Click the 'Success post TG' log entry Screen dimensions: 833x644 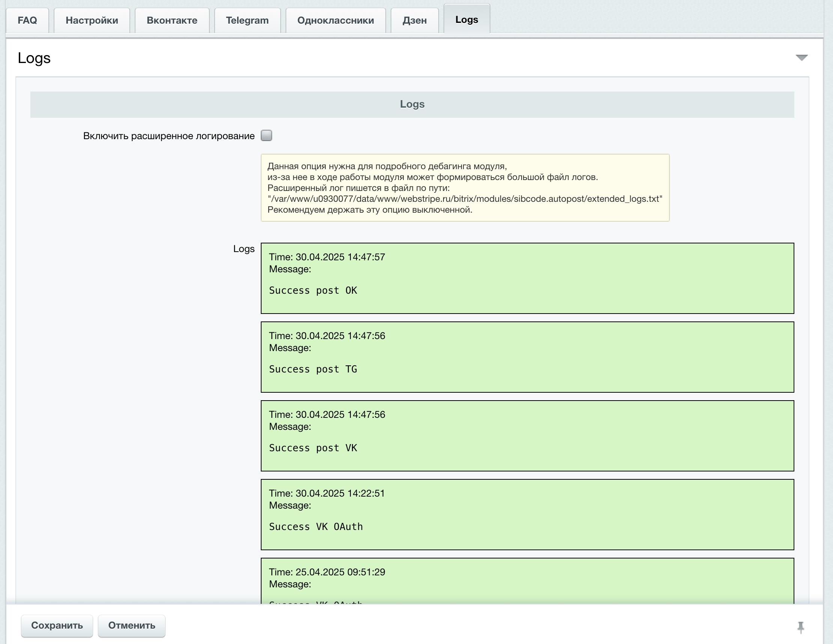click(x=527, y=357)
